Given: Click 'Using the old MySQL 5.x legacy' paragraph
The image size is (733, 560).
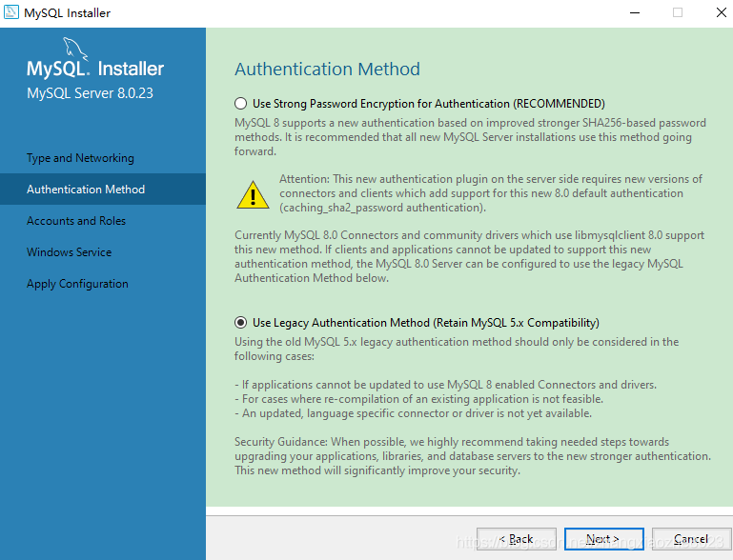Looking at the screenshot, I should 457,349.
